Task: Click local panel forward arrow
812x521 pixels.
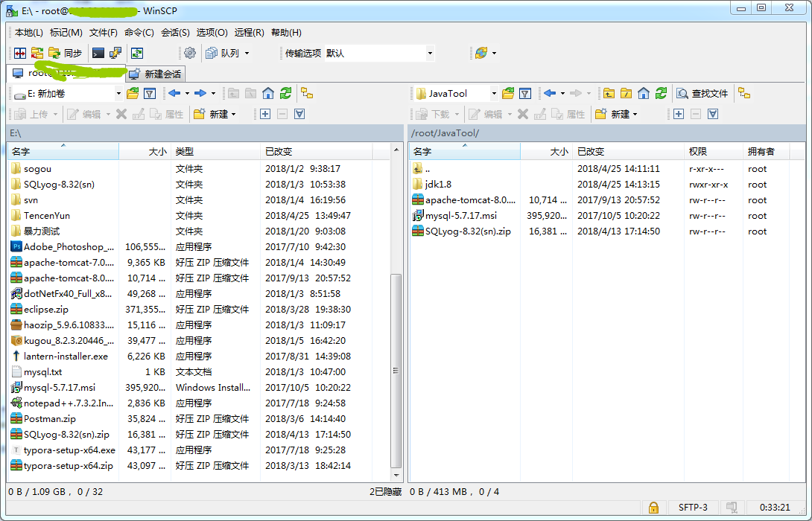Action: (x=200, y=94)
